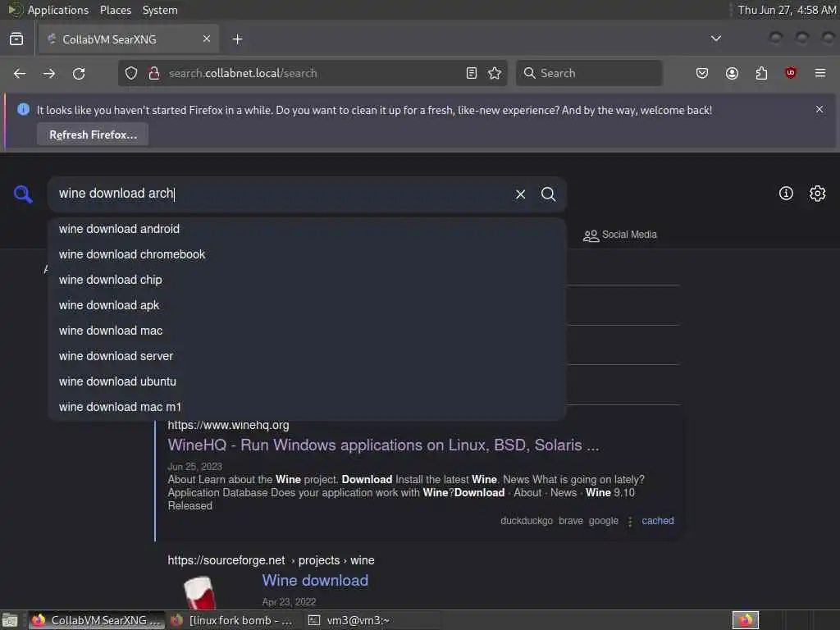Open the SearXNG about info icon
Screen dimensions: 840x630
pos(786,194)
